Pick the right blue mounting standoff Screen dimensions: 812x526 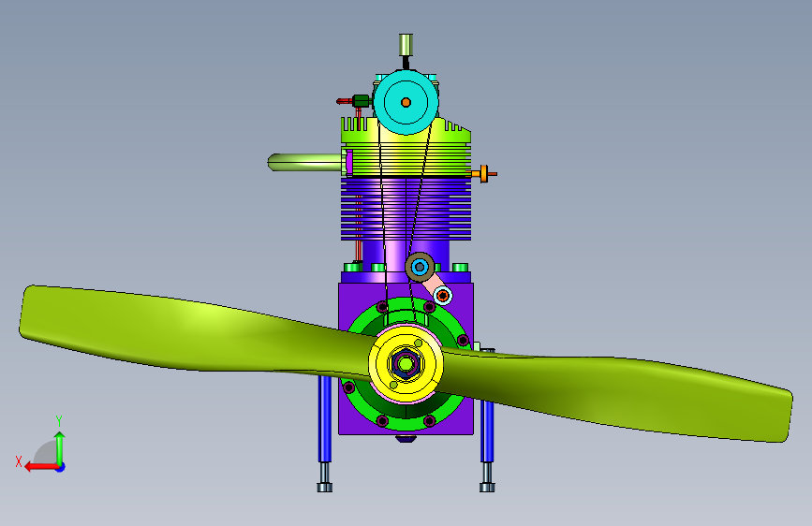point(487,430)
